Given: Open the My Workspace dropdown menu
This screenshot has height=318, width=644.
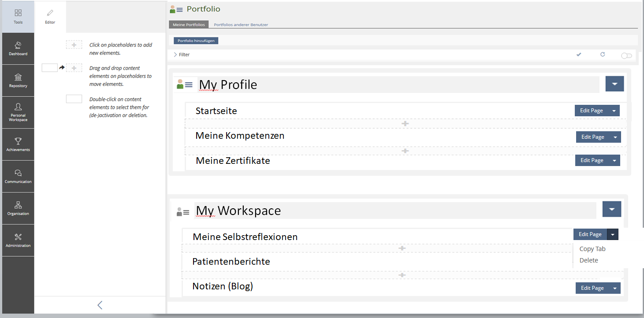Looking at the screenshot, I should tap(611, 209).
